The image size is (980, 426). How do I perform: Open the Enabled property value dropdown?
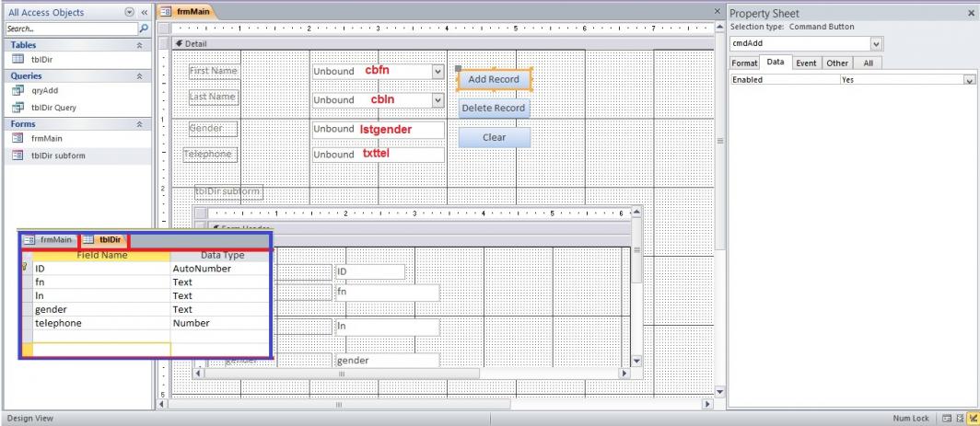pos(969,80)
